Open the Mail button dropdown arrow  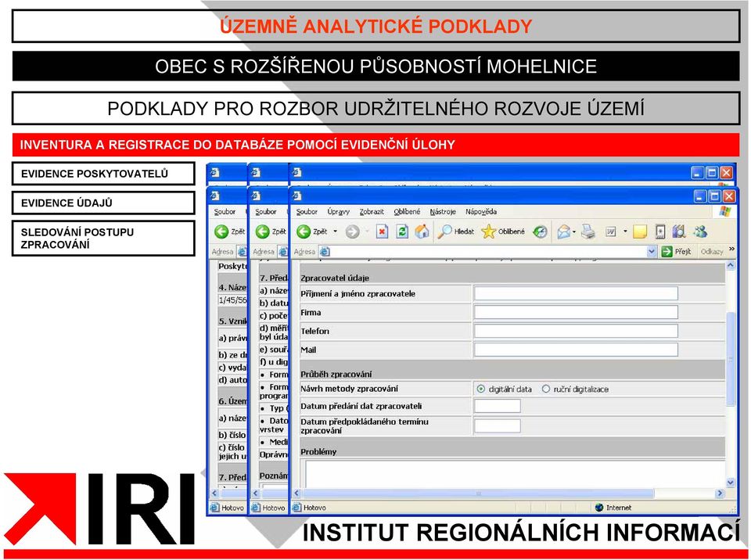(573, 232)
